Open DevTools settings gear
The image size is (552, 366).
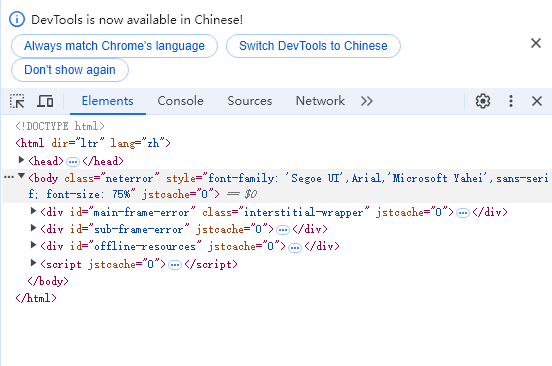tap(483, 101)
